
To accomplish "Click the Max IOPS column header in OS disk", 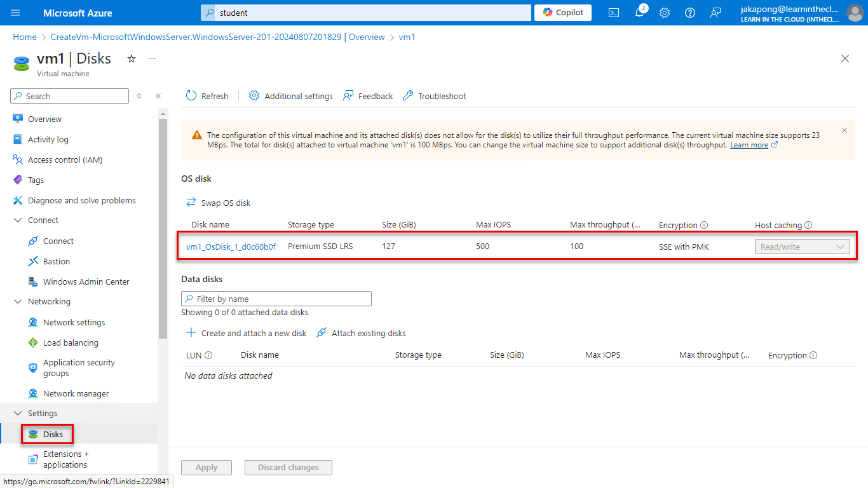I will 494,225.
